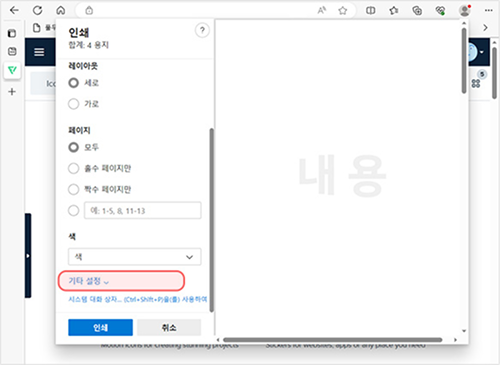Open the site hamburger menu
Image resolution: width=500 pixels, height=365 pixels.
coord(39,52)
